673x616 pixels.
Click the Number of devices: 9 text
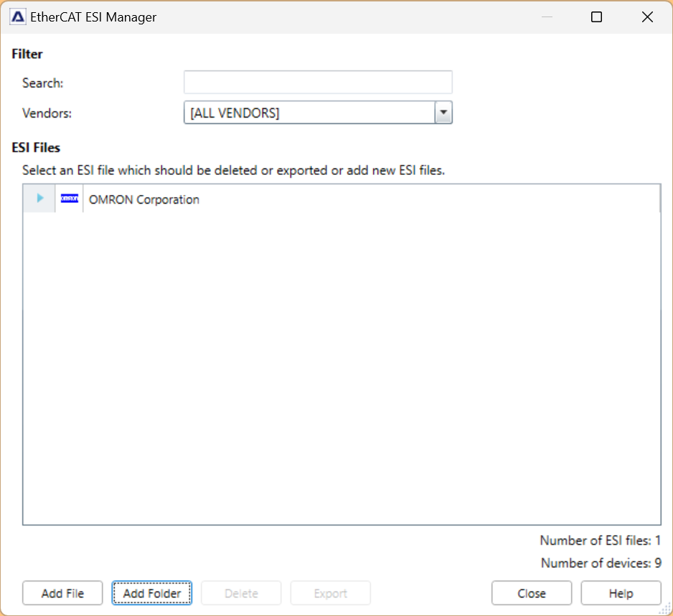(x=601, y=563)
